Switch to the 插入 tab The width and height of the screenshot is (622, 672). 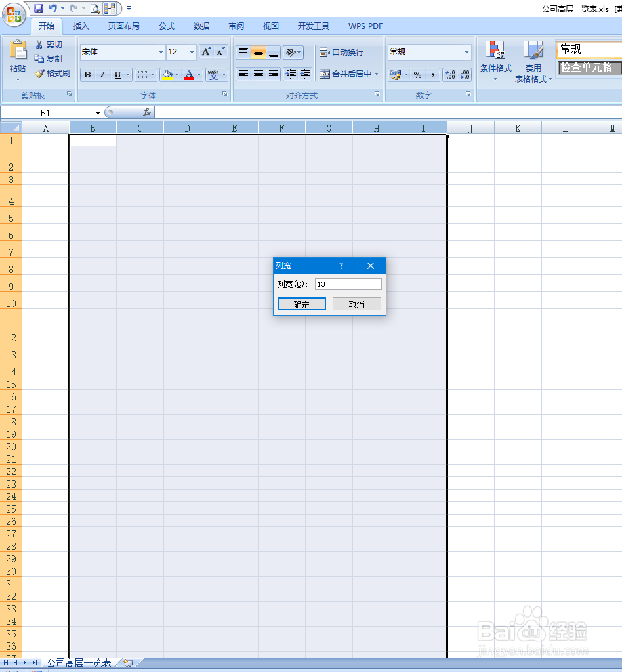(x=81, y=26)
